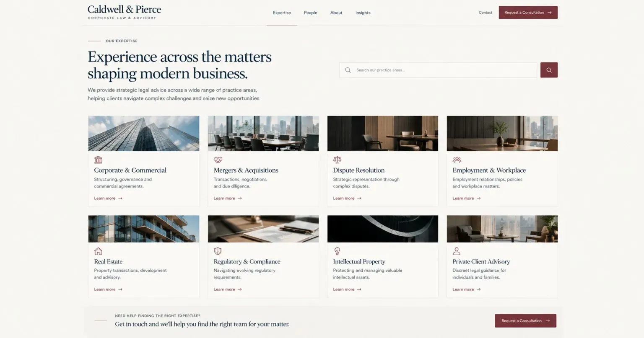Open the Insights menu item
644x338 pixels.
click(363, 13)
